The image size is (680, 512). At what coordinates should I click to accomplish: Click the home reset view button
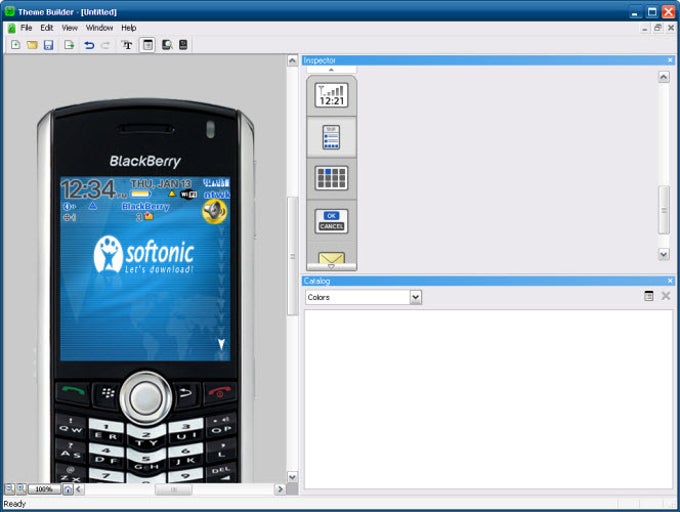coord(68,489)
